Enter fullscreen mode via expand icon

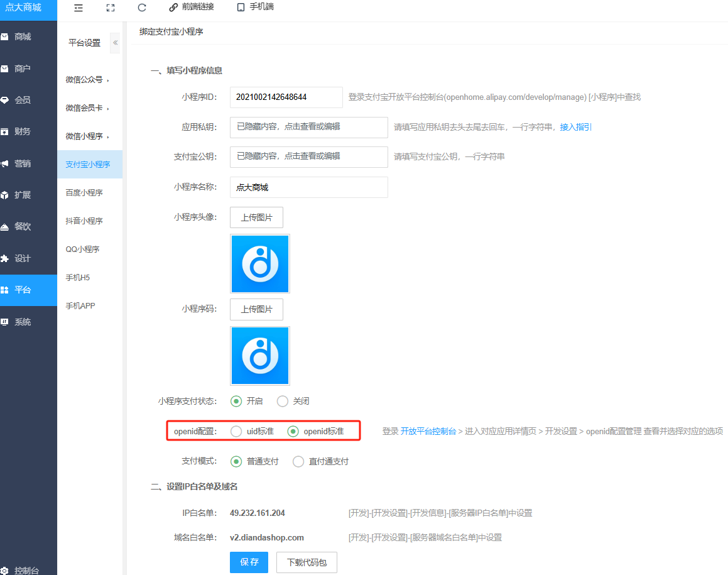click(x=111, y=8)
